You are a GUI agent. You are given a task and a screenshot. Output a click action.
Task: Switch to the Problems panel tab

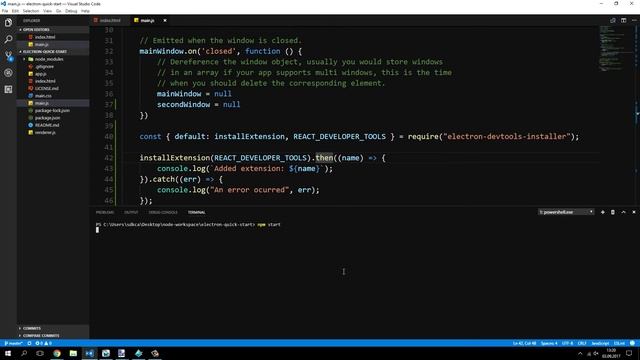click(104, 212)
